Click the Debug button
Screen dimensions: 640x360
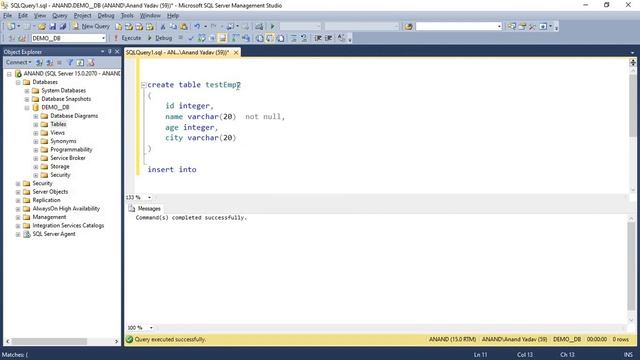pyautogui.click(x=160, y=38)
